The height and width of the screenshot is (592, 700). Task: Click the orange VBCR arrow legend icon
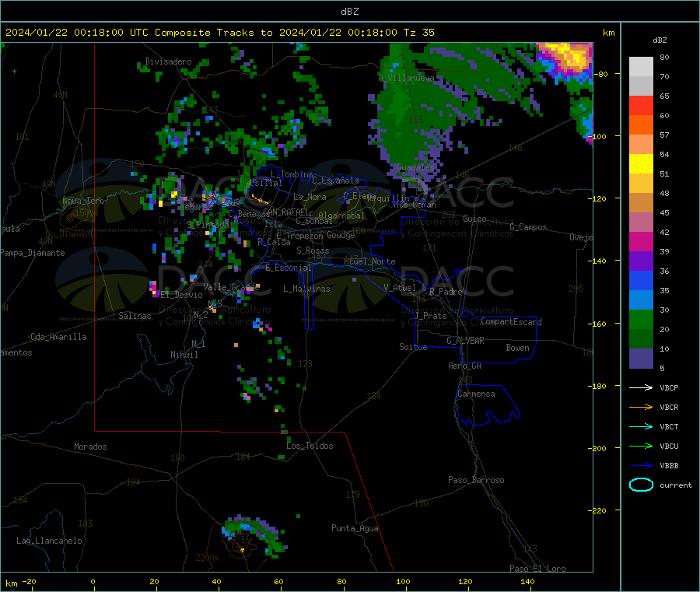point(641,407)
